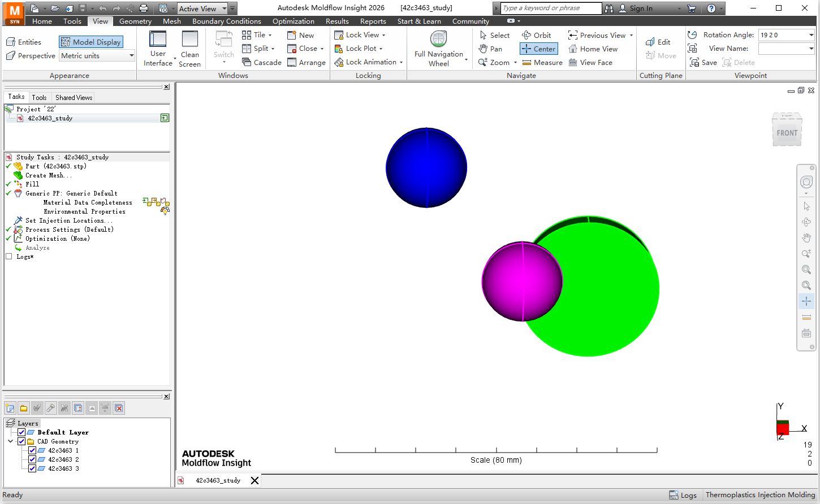The height and width of the screenshot is (504, 820).
Task: Uncheck the CAD Geometry layer checkbox
Action: [21, 441]
